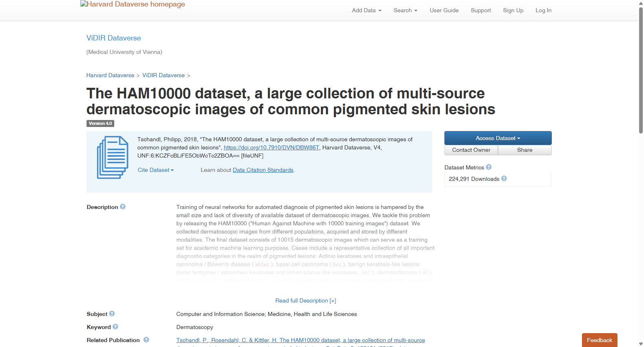This screenshot has width=644, height=347.
Task: Click the 'Related Publication' field label
Action: coord(113,340)
